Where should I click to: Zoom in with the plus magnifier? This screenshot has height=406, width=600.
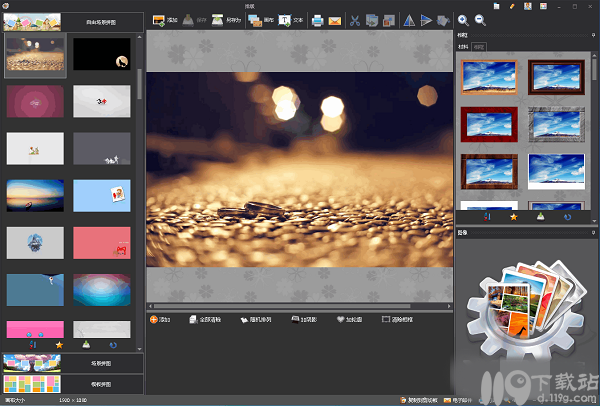point(463,20)
